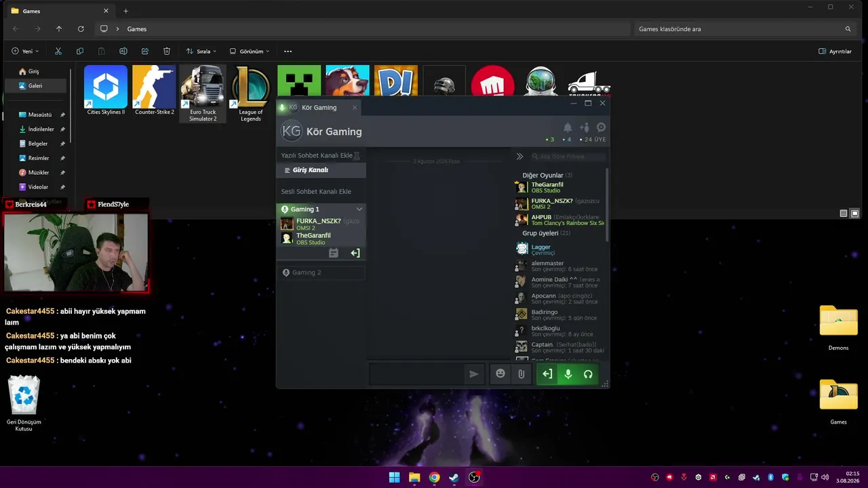Collapse the member list with double chevron
This screenshot has width=868, height=488.
519,157
